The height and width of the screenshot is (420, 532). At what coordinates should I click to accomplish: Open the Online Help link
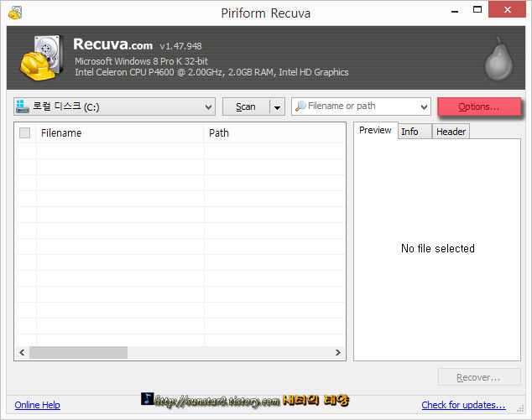pyautogui.click(x=37, y=405)
